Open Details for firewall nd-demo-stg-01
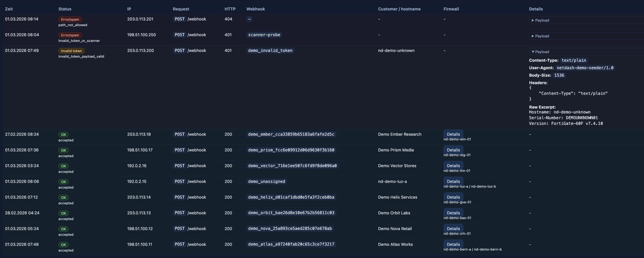 coord(453,150)
